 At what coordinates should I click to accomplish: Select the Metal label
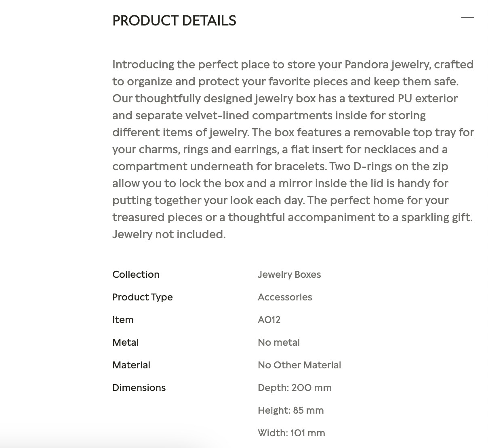[125, 342]
